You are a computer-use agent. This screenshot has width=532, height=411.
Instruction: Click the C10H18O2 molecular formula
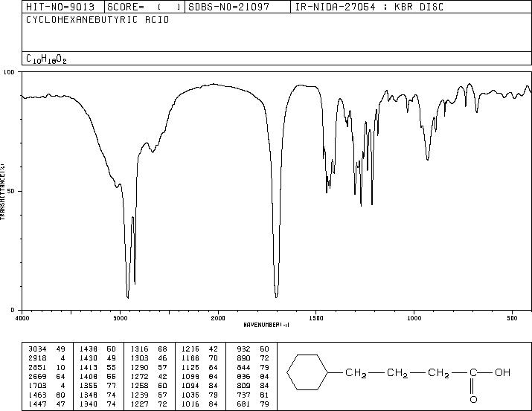tap(46, 59)
